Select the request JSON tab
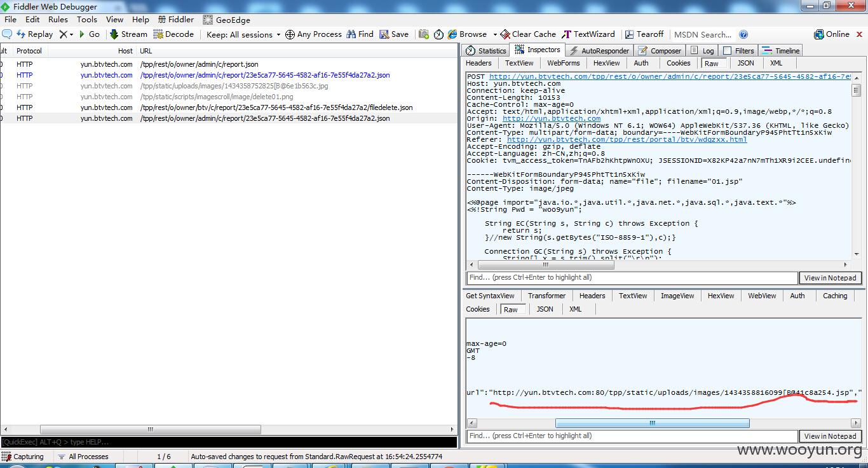The height and width of the screenshot is (468, 868). click(x=746, y=63)
